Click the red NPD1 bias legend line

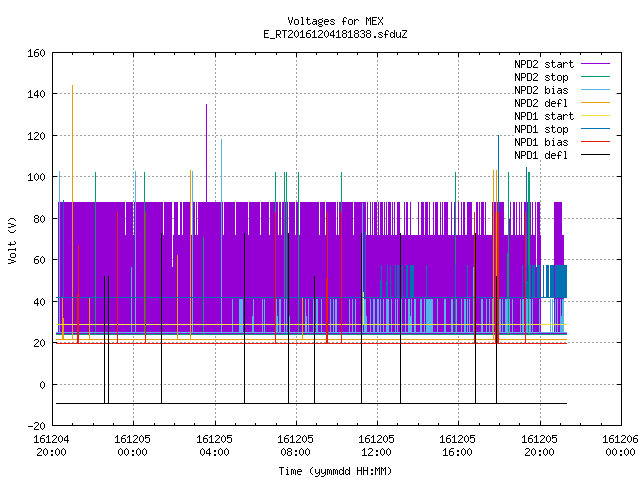(596, 142)
